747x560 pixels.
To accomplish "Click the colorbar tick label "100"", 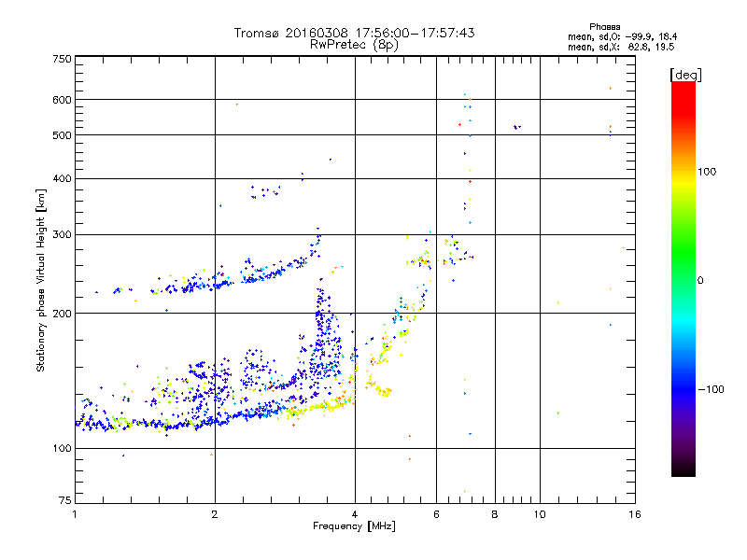I will (707, 172).
